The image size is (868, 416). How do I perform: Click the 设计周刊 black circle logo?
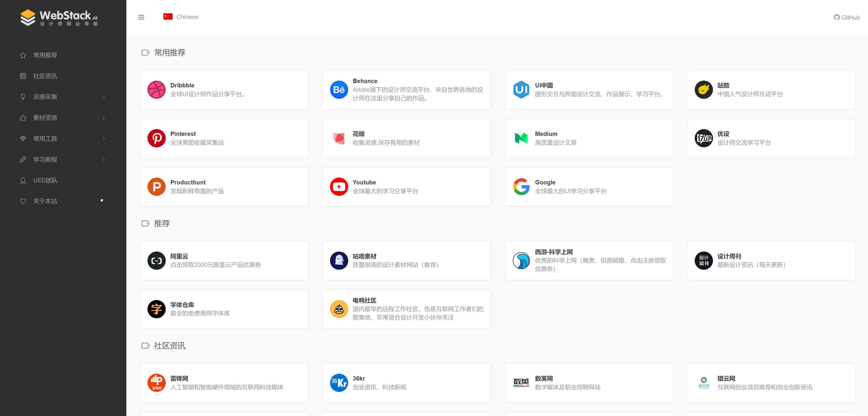coord(704,260)
